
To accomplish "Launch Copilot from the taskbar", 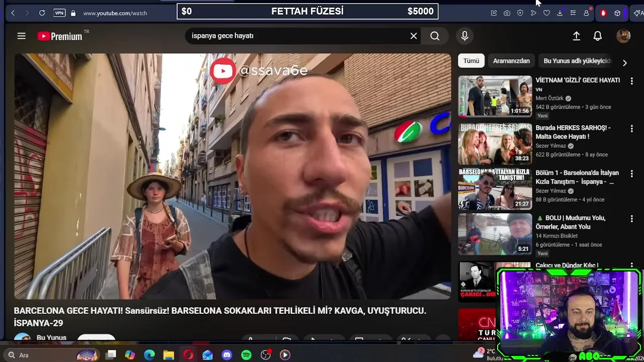I will pyautogui.click(x=130, y=355).
